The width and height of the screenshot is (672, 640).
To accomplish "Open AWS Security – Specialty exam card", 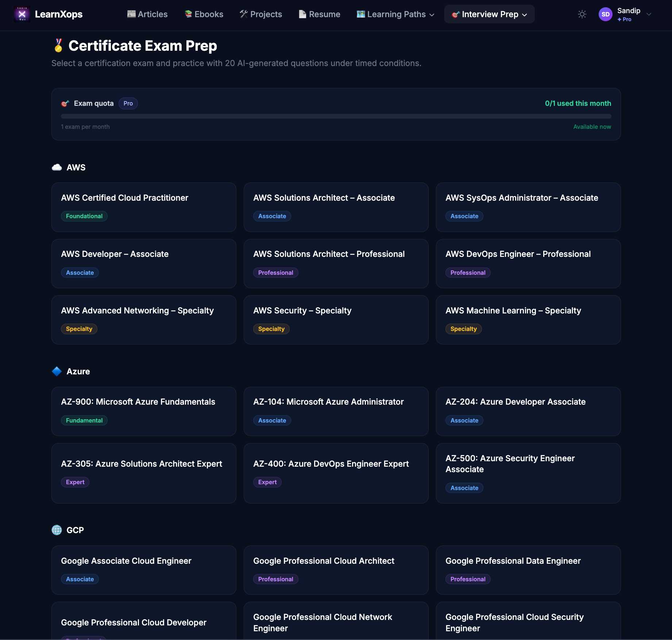I will [x=336, y=320].
